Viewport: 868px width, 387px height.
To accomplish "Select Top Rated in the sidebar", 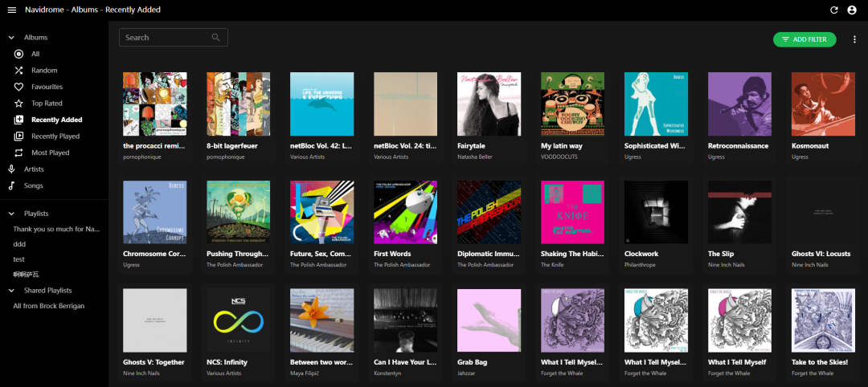I will 47,104.
